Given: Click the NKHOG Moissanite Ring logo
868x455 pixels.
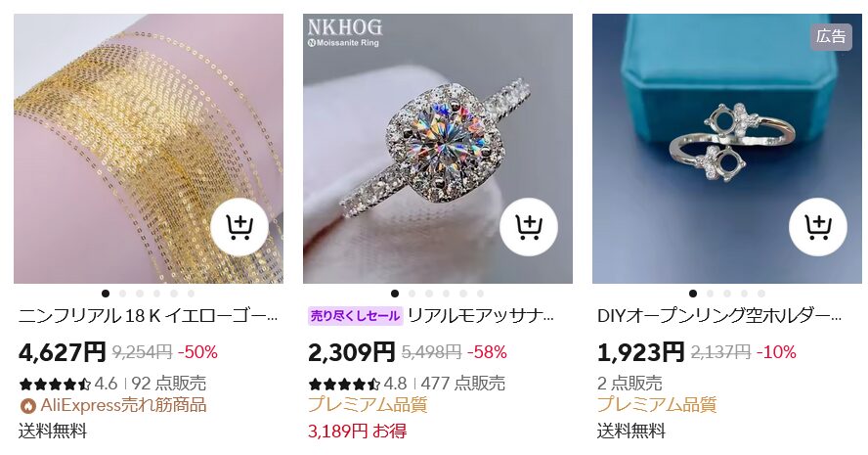Looking at the screenshot, I should point(345,32).
